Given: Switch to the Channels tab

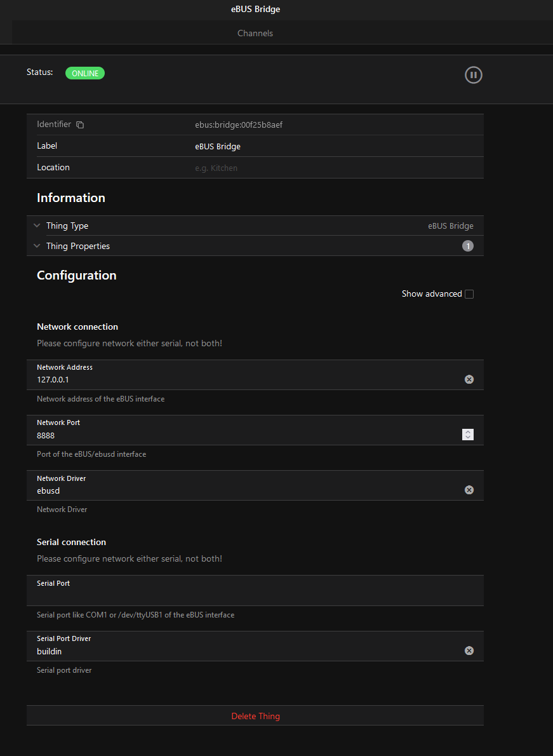Looking at the screenshot, I should point(255,33).
